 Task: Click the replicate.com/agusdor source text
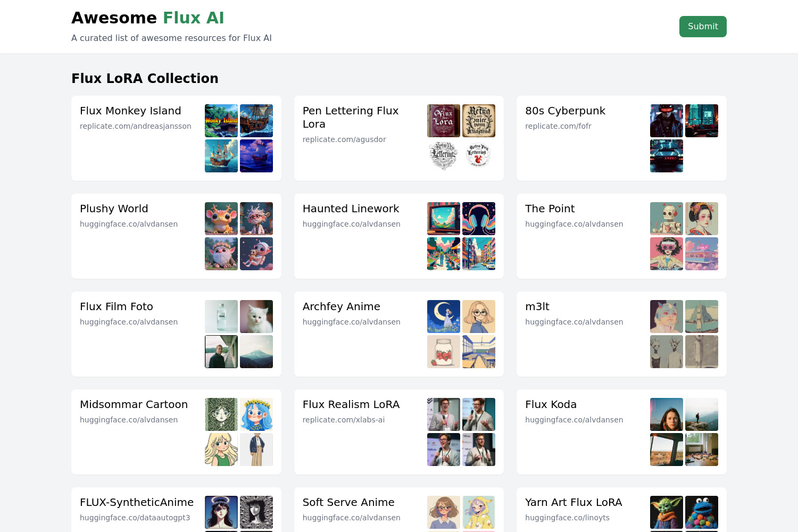pos(344,139)
